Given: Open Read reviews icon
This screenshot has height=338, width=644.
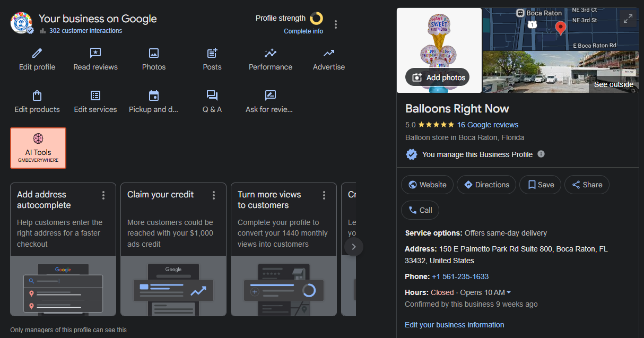Looking at the screenshot, I should (95, 54).
